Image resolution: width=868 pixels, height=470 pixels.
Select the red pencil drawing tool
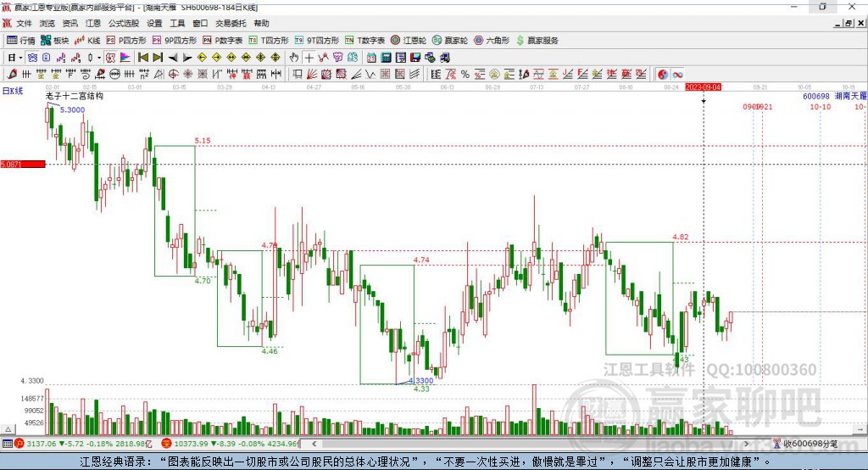(x=12, y=74)
